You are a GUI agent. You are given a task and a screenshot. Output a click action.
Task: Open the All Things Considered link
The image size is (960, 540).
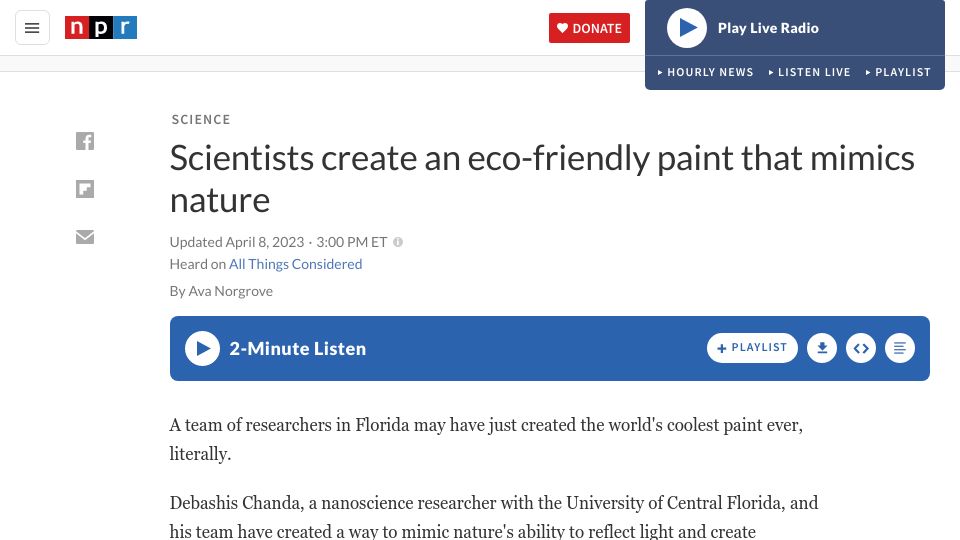coord(296,264)
